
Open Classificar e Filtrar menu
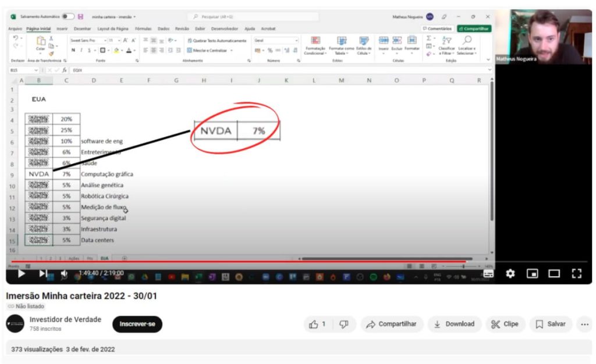click(446, 45)
